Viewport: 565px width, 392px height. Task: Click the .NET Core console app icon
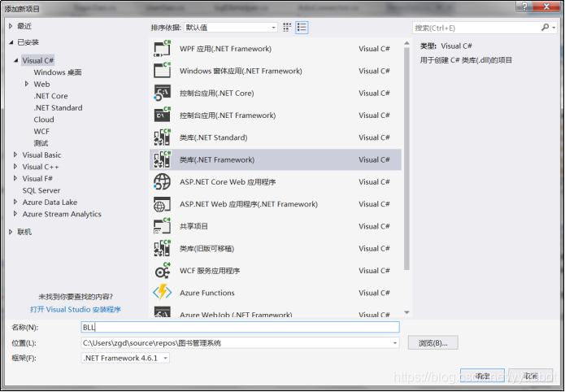[162, 93]
